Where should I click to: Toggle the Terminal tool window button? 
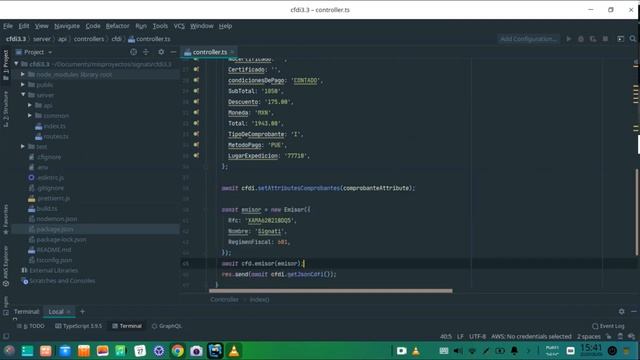pyautogui.click(x=127, y=326)
